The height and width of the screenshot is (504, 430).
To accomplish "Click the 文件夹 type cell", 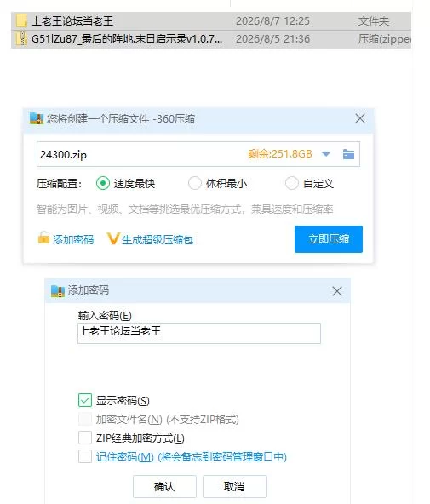I will (374, 21).
